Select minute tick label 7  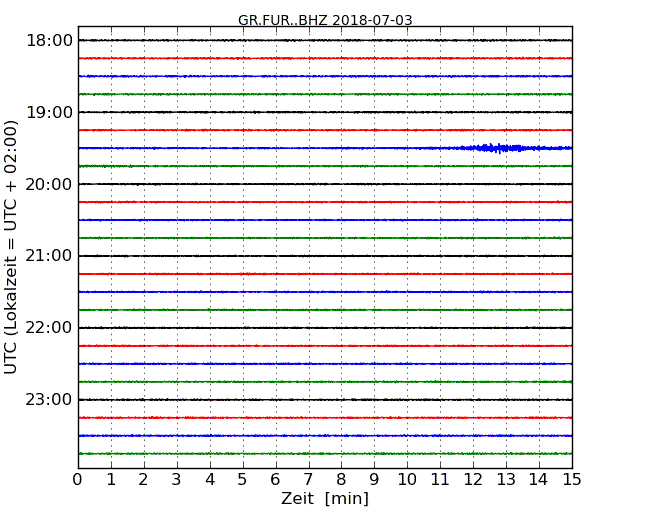pyautogui.click(x=308, y=479)
